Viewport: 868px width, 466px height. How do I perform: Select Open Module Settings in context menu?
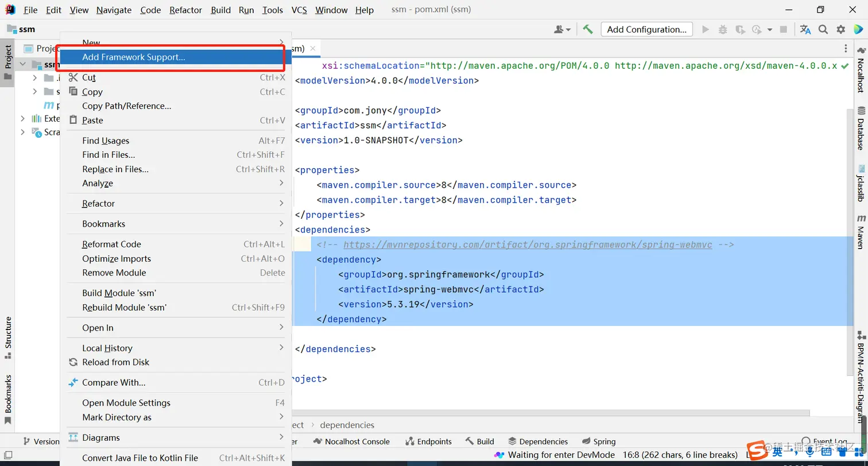click(x=176, y=403)
